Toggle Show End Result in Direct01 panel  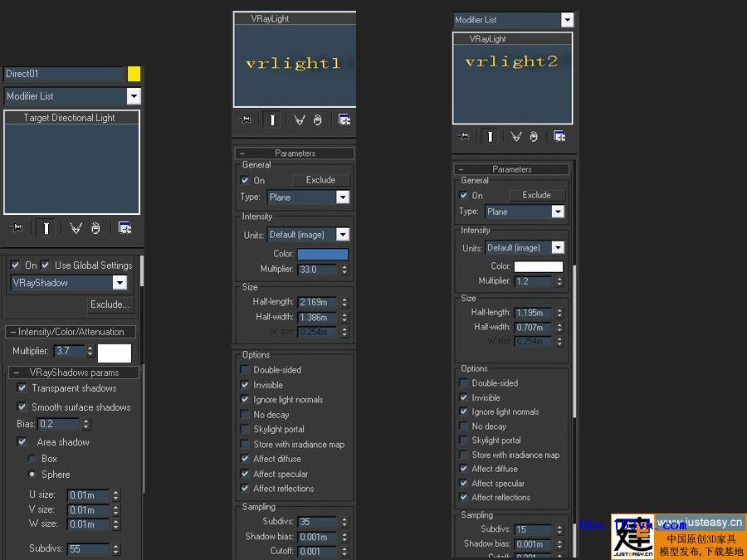pyautogui.click(x=46, y=229)
